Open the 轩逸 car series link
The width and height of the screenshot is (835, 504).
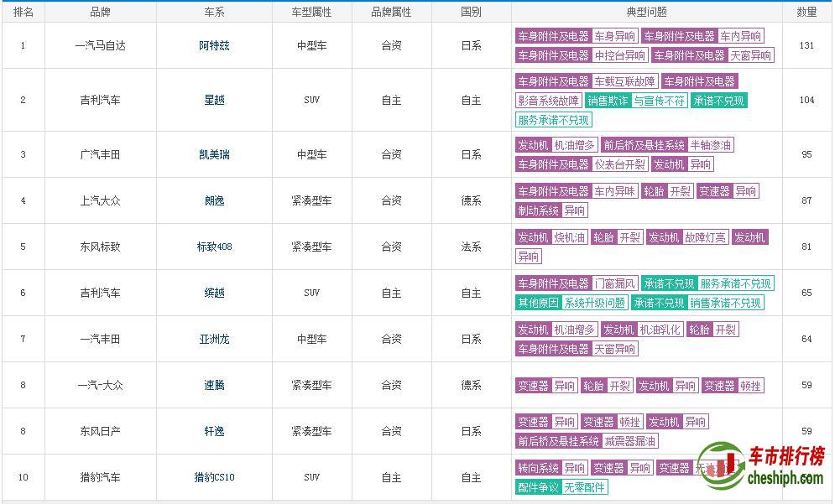(214, 431)
